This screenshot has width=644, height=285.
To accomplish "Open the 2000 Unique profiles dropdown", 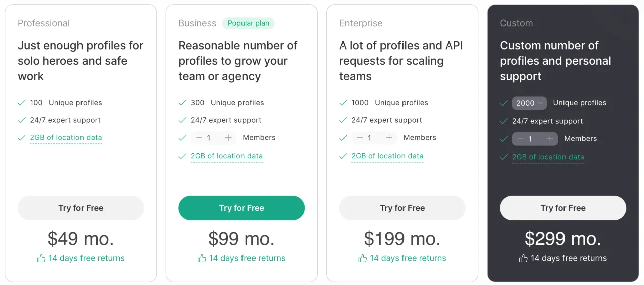I will coord(529,103).
